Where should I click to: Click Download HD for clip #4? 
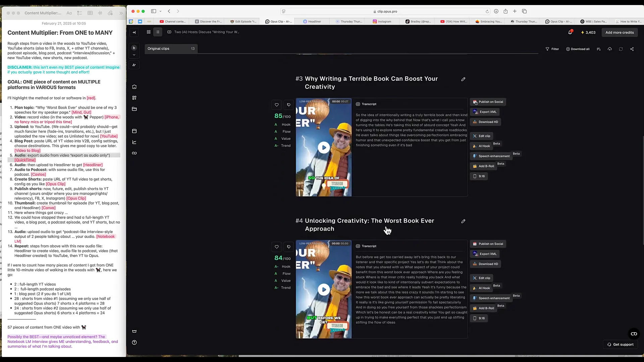click(x=485, y=264)
